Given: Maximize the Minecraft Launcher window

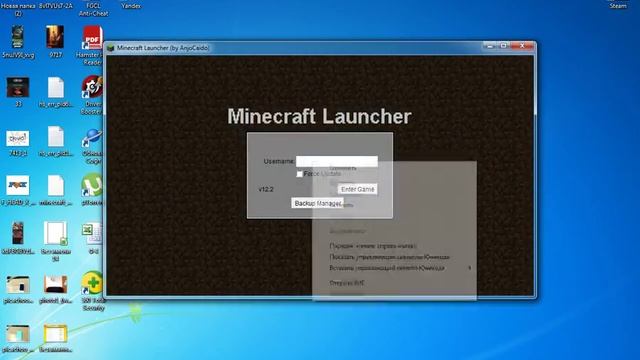Looking at the screenshot, I should tap(504, 46).
